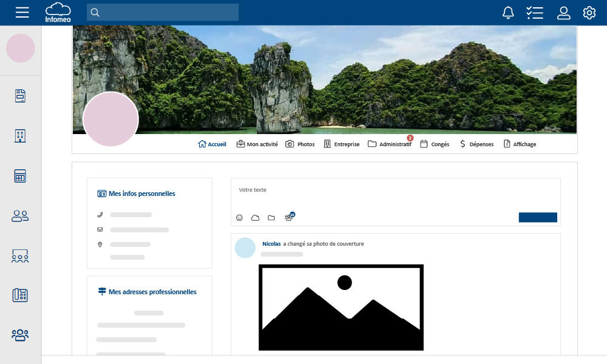Image resolution: width=607 pixels, height=364 pixels.
Task: Open the calendar icon in the sidebar
Action: pyautogui.click(x=21, y=176)
